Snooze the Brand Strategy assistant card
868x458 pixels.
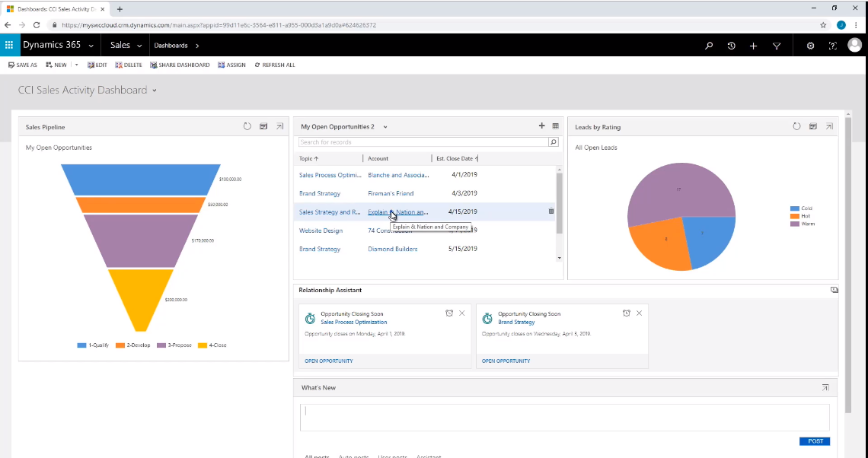click(x=626, y=313)
